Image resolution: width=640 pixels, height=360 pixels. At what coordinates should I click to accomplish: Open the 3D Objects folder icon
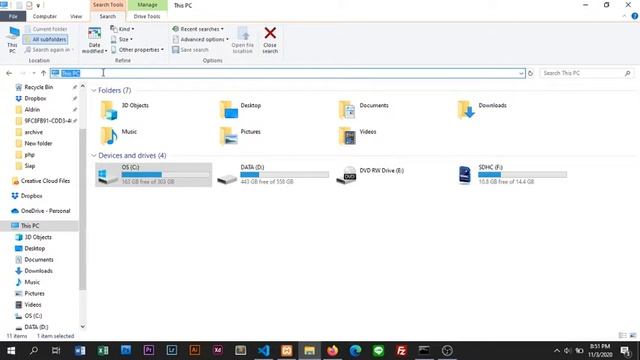(x=109, y=110)
